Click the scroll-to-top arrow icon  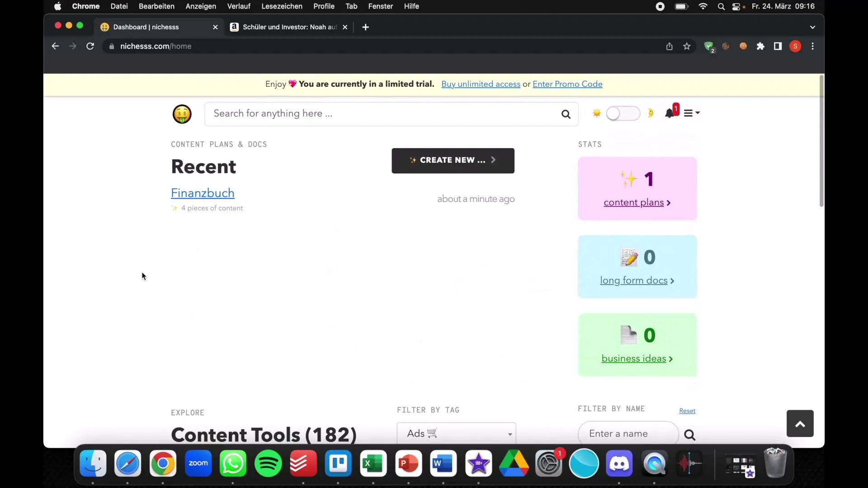point(800,424)
